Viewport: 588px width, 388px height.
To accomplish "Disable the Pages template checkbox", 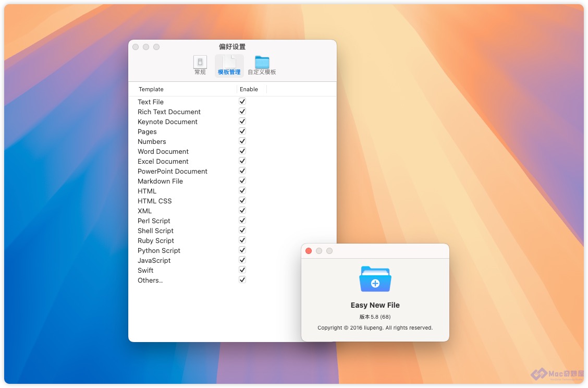I will tap(242, 131).
